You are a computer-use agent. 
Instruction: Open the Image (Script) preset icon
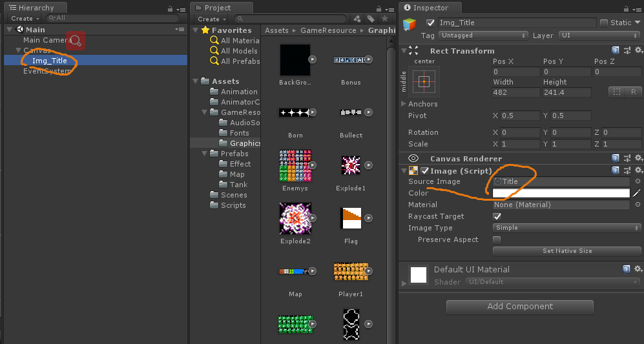(x=627, y=170)
